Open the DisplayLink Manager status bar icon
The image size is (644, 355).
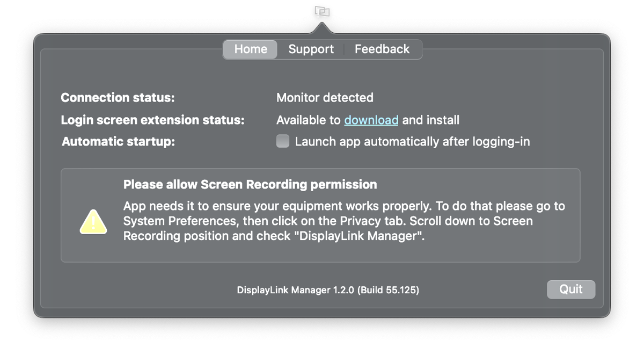click(x=321, y=11)
